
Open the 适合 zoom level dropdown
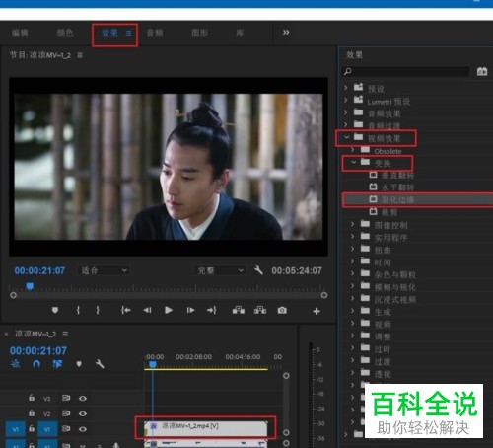(x=104, y=270)
